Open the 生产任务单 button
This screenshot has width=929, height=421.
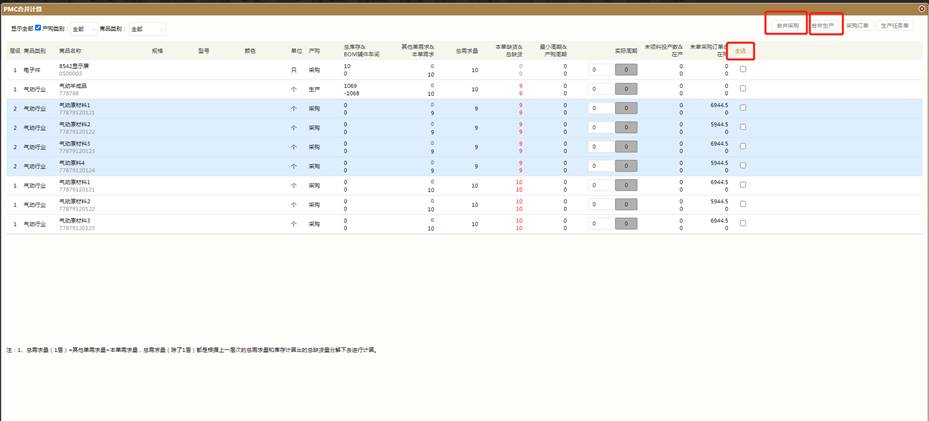(894, 26)
